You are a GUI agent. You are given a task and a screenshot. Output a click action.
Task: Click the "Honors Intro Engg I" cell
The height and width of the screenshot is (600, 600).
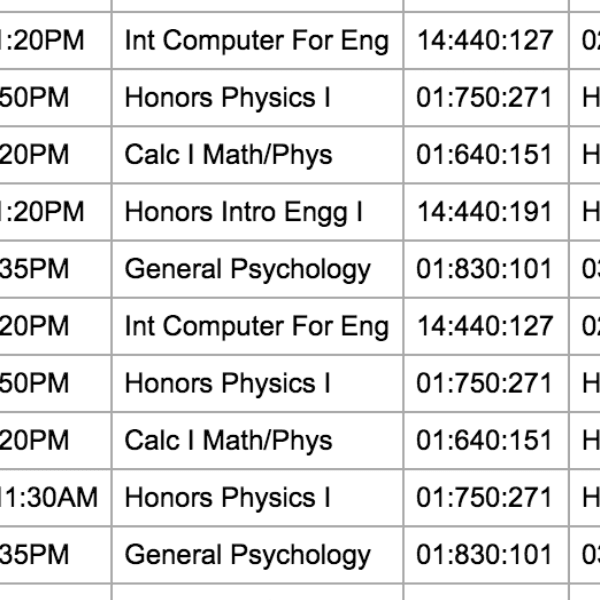pos(243,212)
